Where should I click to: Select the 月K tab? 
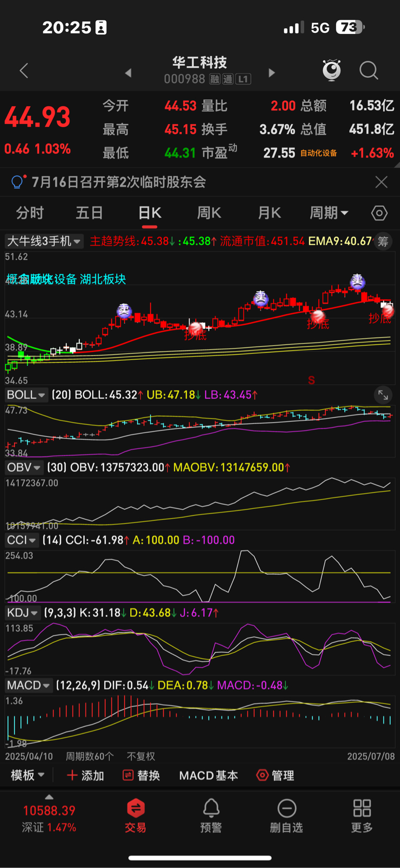click(x=269, y=213)
